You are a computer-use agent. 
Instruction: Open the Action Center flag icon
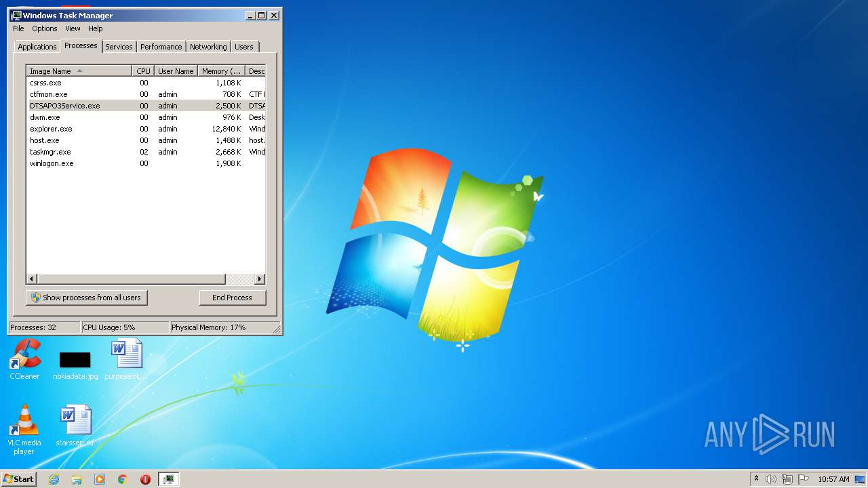(x=804, y=479)
